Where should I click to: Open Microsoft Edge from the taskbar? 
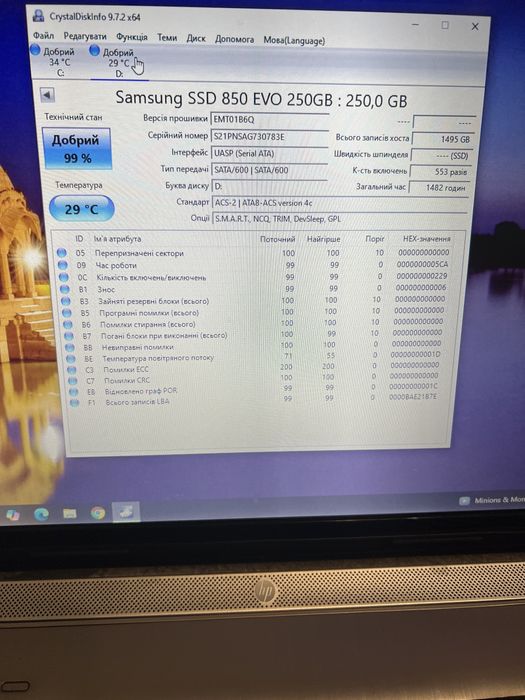(x=41, y=514)
